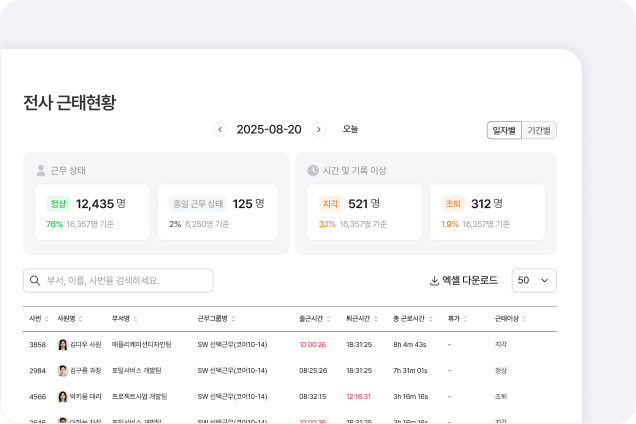The image size is (636, 424).
Task: Click 조퇴 status in row 4566
Action: 501,396
